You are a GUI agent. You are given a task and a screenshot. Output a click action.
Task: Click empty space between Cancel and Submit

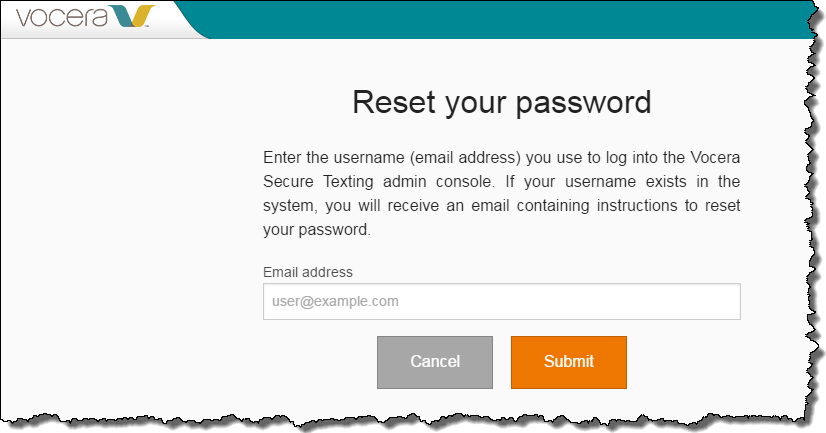click(x=502, y=362)
